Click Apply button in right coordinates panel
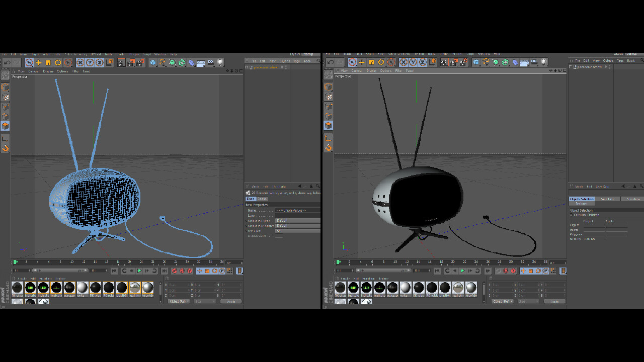The image size is (644, 362). pos(554,302)
